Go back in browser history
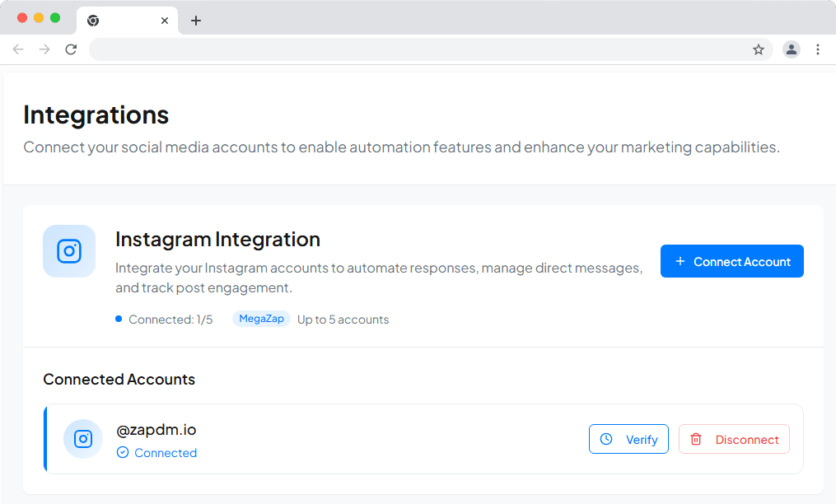The width and height of the screenshot is (836, 504). tap(18, 49)
